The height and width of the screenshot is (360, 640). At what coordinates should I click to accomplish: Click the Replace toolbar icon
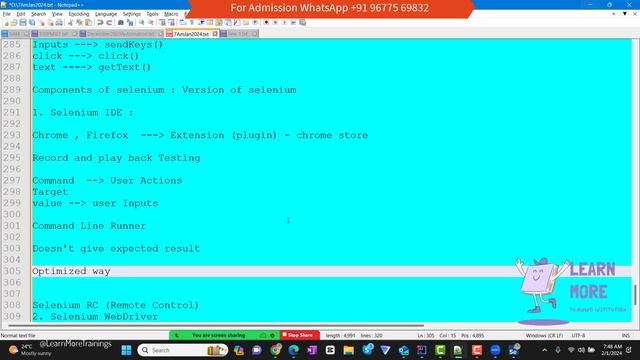tap(130, 22)
